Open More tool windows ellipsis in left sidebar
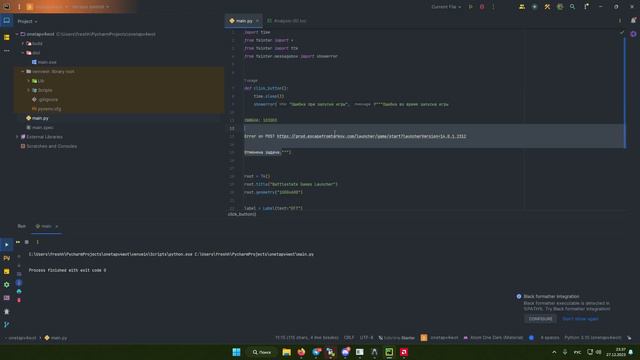 pyautogui.click(x=7, y=51)
